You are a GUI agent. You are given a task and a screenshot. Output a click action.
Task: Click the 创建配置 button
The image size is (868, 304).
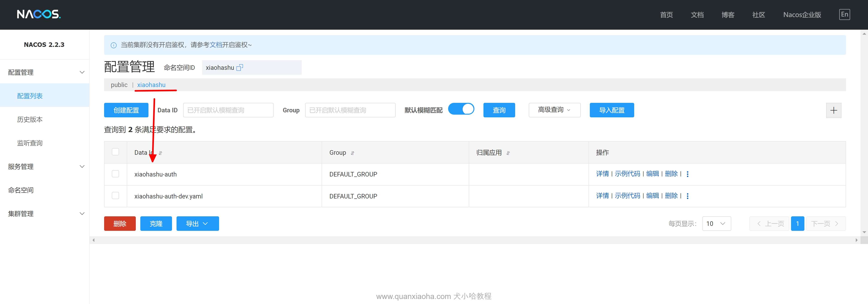point(126,110)
